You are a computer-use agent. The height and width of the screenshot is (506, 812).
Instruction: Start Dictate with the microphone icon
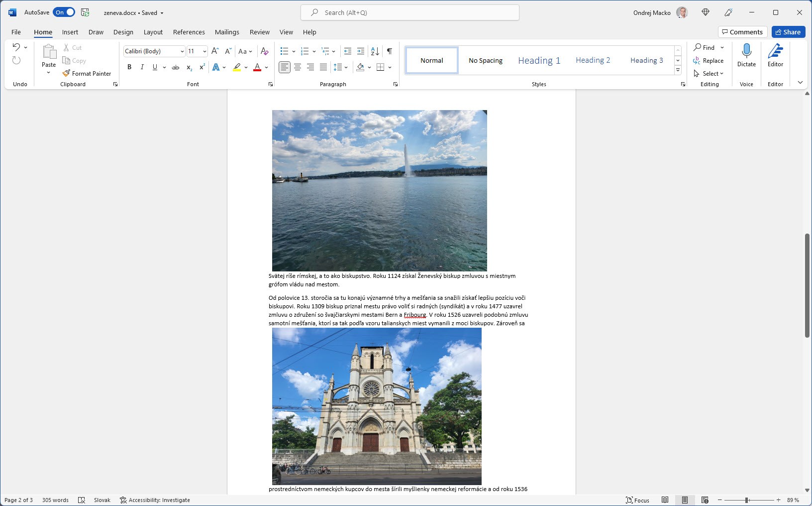click(746, 51)
